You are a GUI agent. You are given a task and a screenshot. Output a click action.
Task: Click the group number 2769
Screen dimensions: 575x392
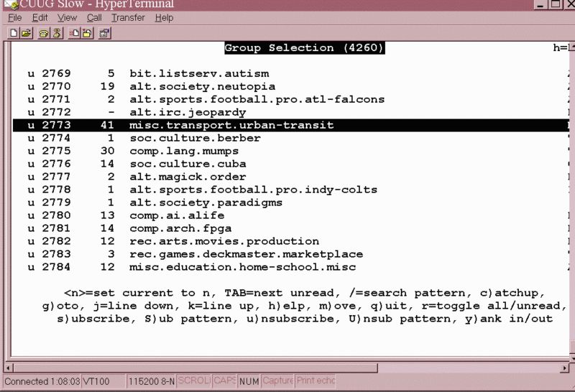(x=56, y=73)
